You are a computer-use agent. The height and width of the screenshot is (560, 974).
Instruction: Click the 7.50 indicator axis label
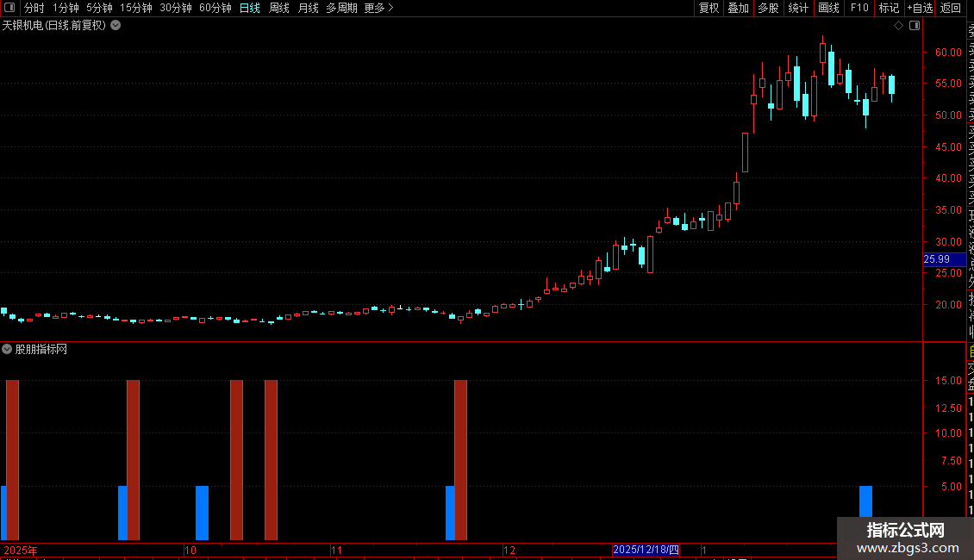951,461
